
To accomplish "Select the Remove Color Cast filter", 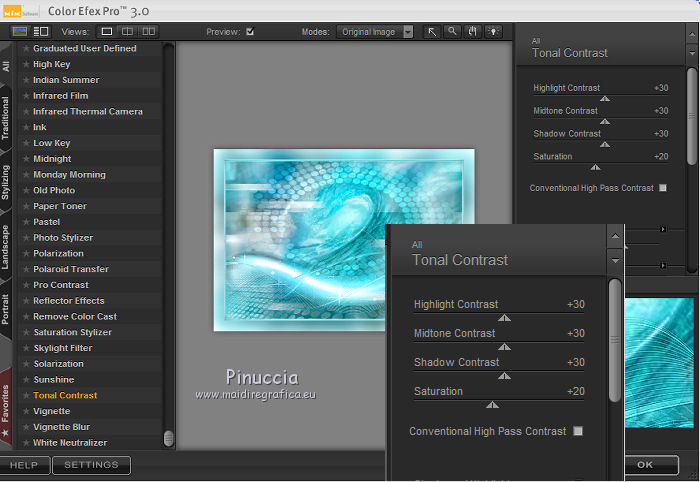I will (75, 316).
